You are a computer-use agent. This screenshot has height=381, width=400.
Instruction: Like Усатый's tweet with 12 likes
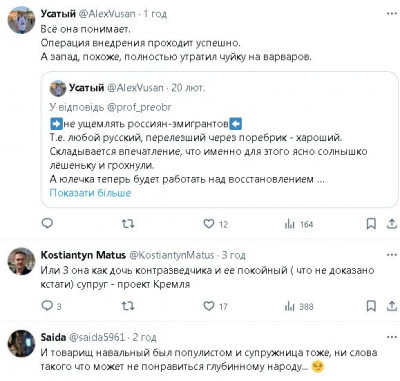(215, 224)
